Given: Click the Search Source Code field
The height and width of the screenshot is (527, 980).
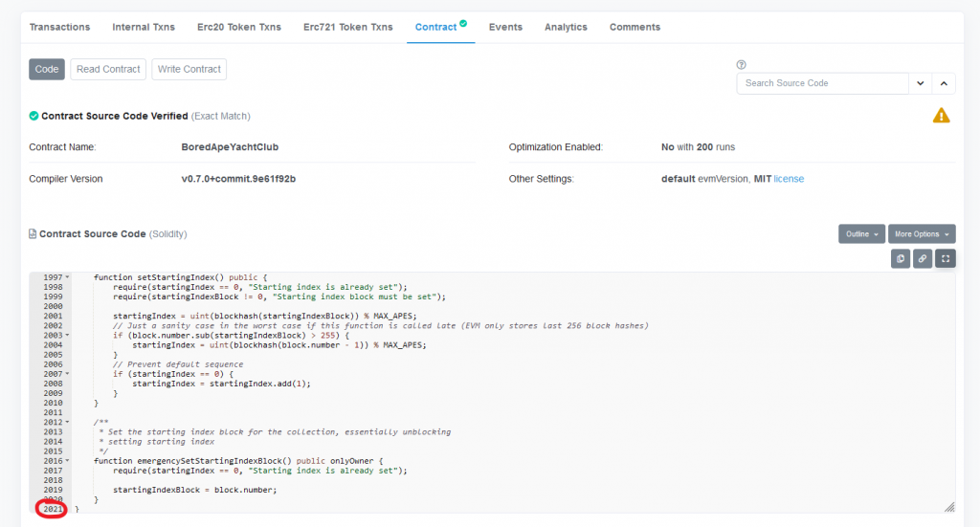Looking at the screenshot, I should (x=822, y=83).
